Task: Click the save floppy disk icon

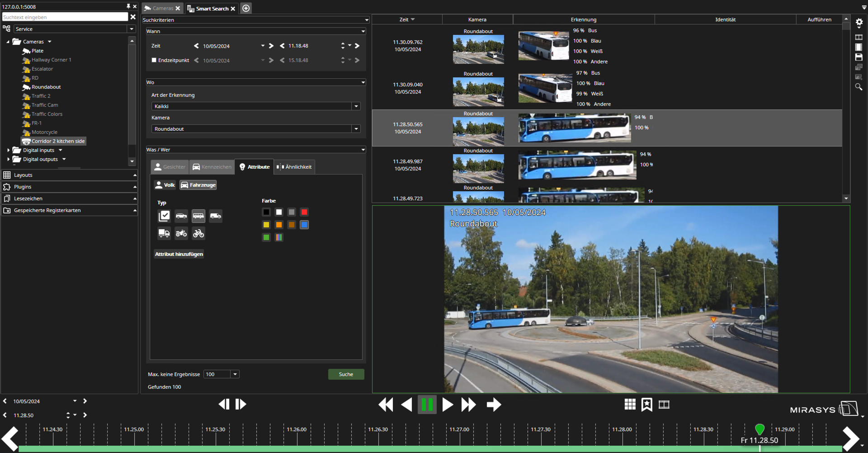Action: point(859,57)
